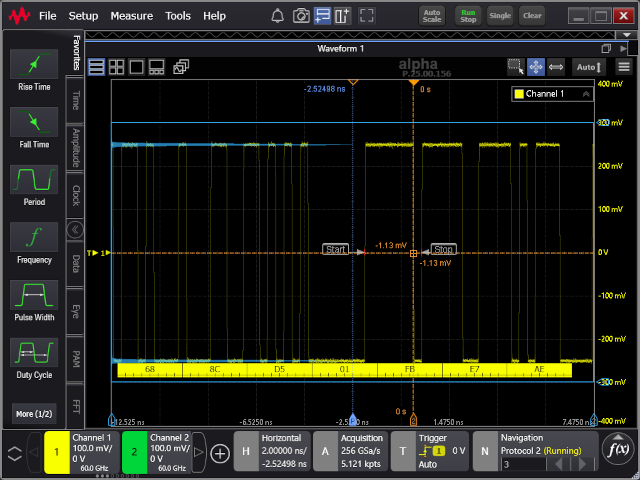Click the Start marker on the waveform
Screen dimensions: 640x480
point(336,249)
